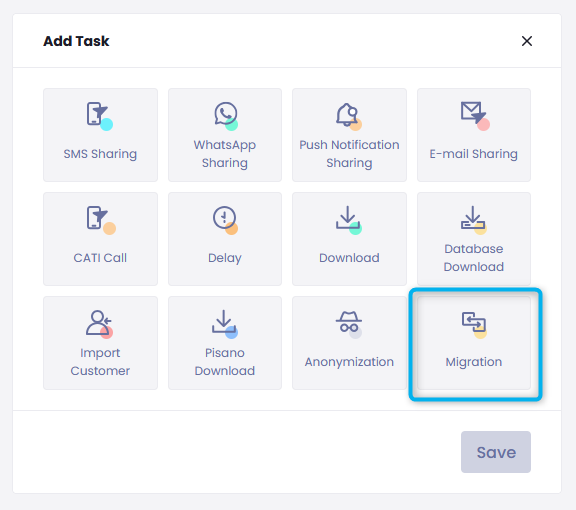Pick the Import Customer person icon
Viewport: 576px width, 510px height.
tap(99, 324)
